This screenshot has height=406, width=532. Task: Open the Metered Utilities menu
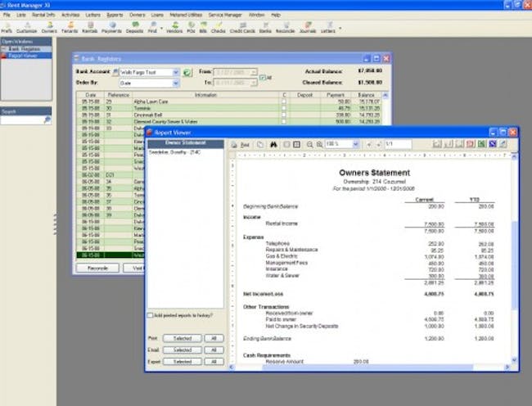point(186,15)
